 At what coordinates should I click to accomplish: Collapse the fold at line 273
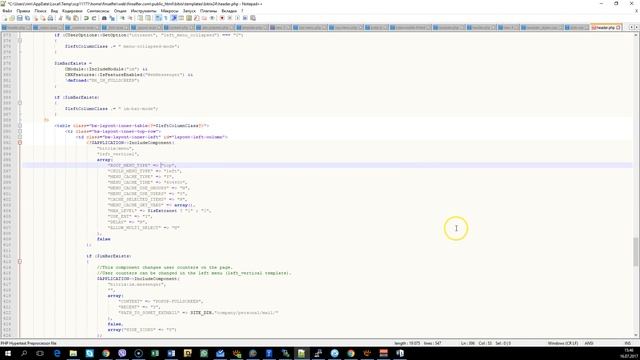pos(20,40)
